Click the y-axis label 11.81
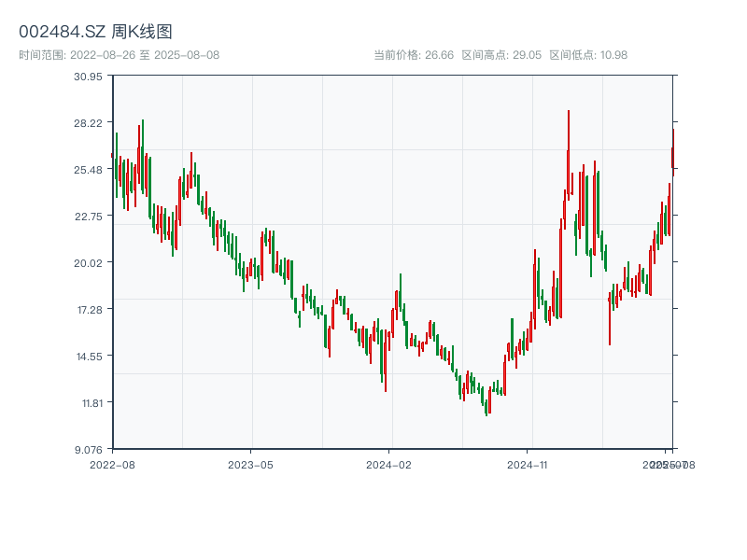This screenshot has height=560, width=747. tap(92, 403)
